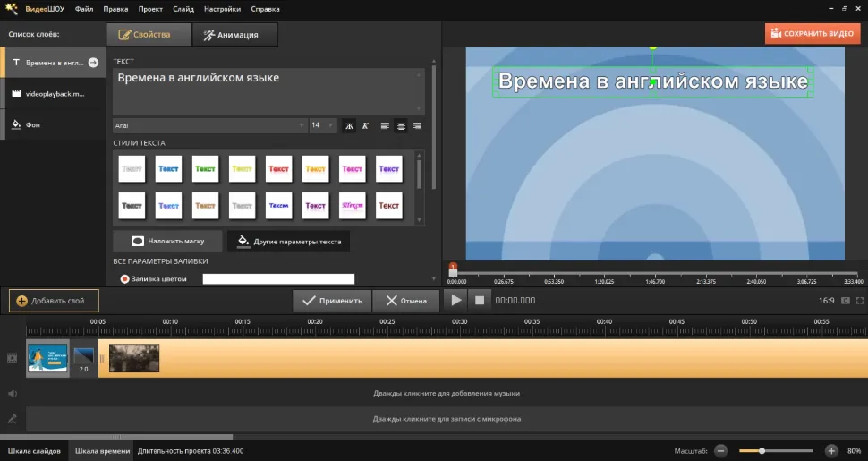
Task: Click the Добавить слой button
Action: [54, 300]
